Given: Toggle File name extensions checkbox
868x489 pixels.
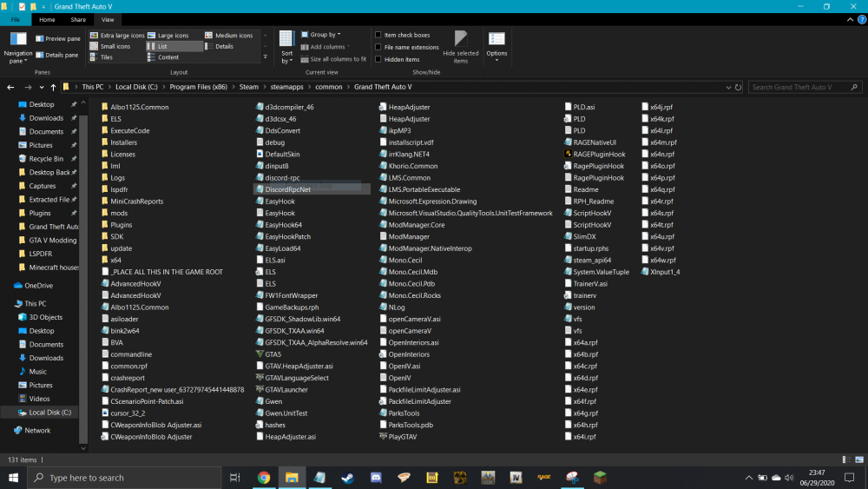Looking at the screenshot, I should [x=378, y=48].
